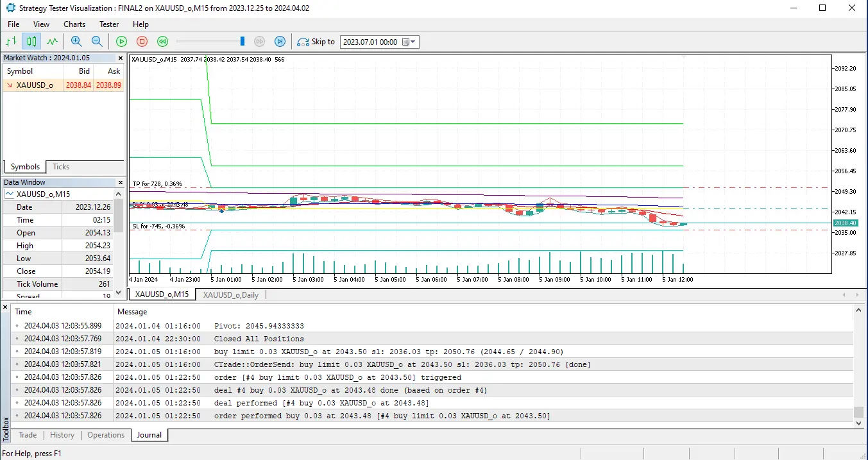The image size is (868, 460).
Task: Stop the visual test
Action: click(x=142, y=42)
